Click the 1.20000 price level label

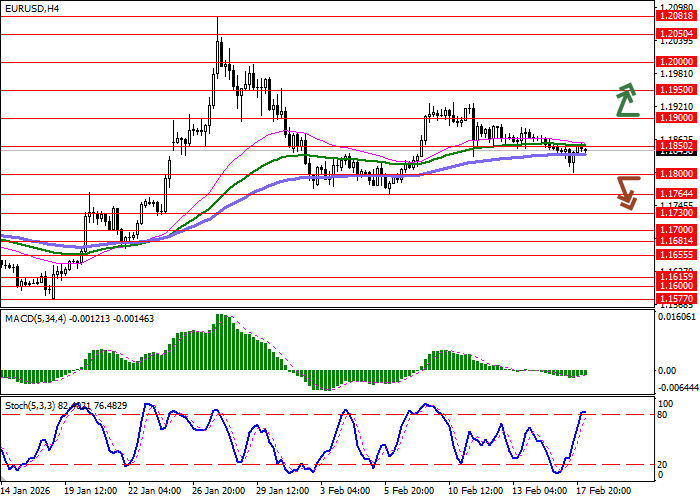pos(675,62)
